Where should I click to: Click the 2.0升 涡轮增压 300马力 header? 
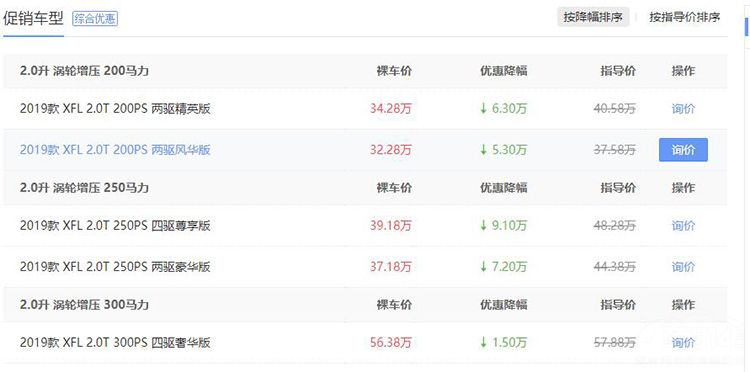pyautogui.click(x=84, y=305)
